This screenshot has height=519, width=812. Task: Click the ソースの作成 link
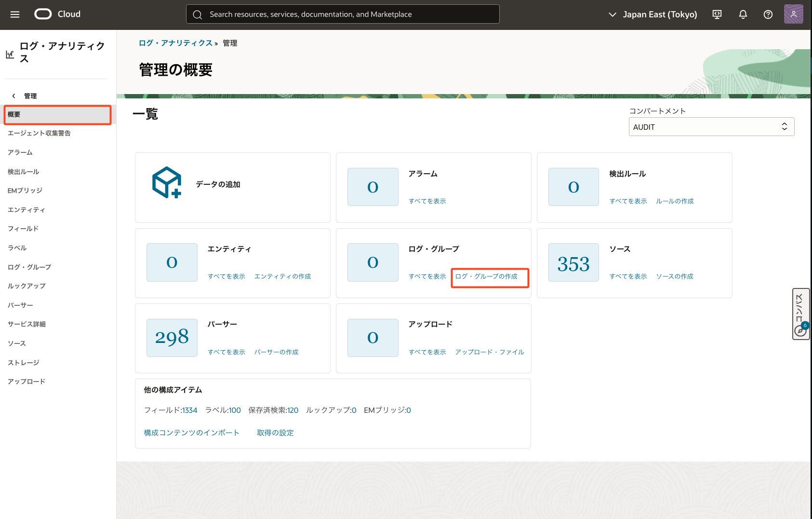tap(674, 276)
